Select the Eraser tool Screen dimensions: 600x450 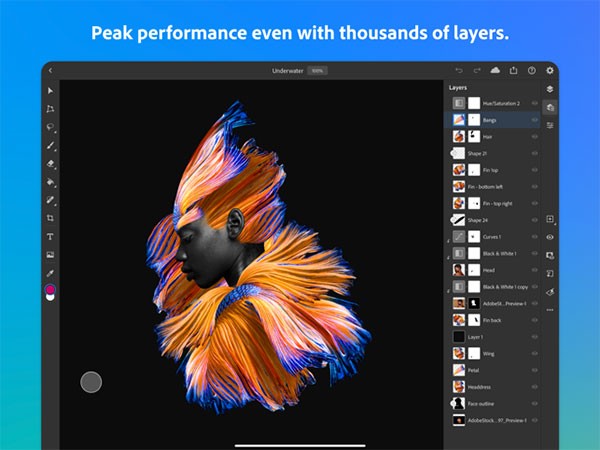point(50,163)
